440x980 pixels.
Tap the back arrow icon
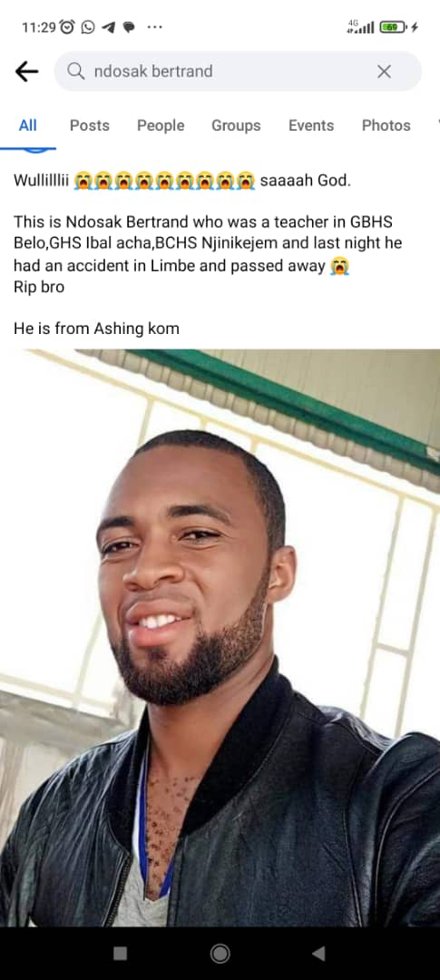coord(26,72)
